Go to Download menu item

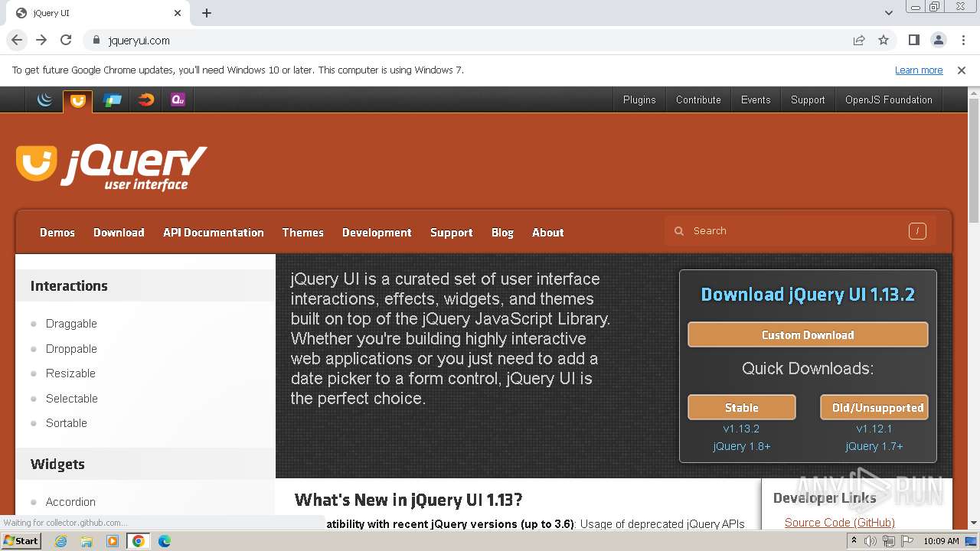(x=119, y=233)
